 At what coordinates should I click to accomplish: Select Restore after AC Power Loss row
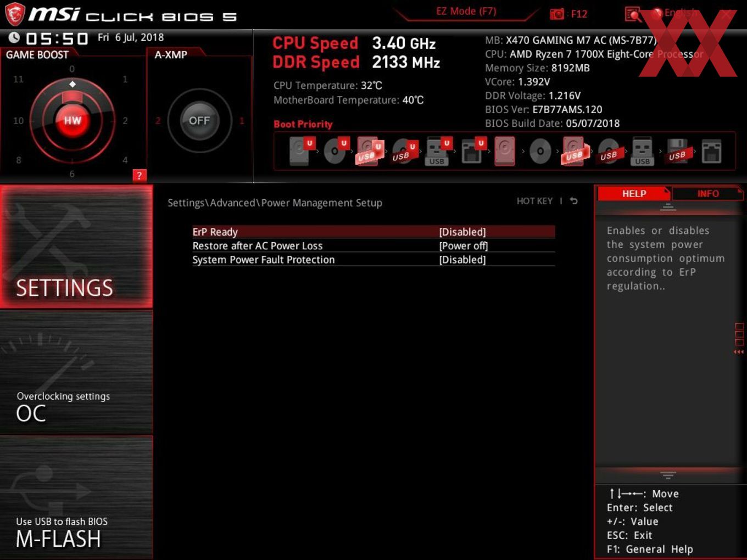374,245
